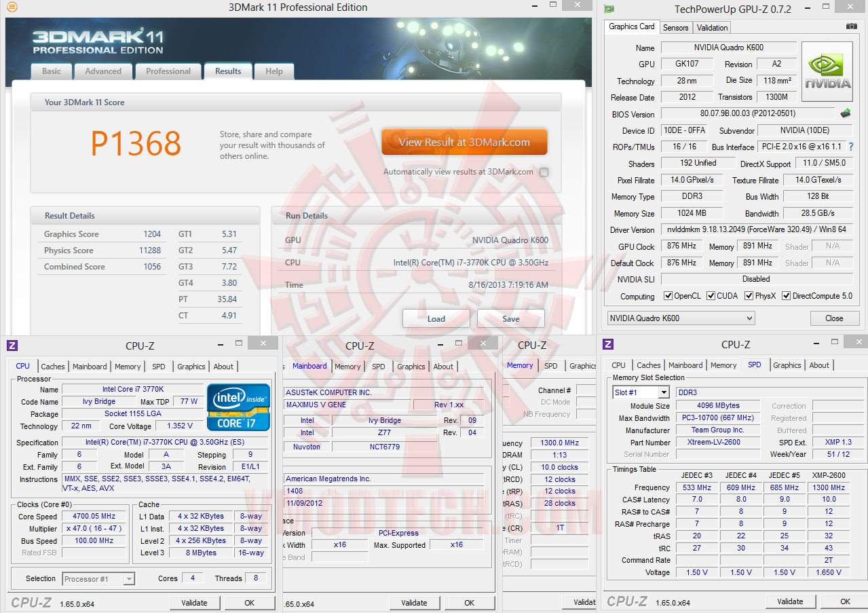Click the Driver Version field in GPU-Z
The image size is (868, 613).
pyautogui.click(x=757, y=229)
